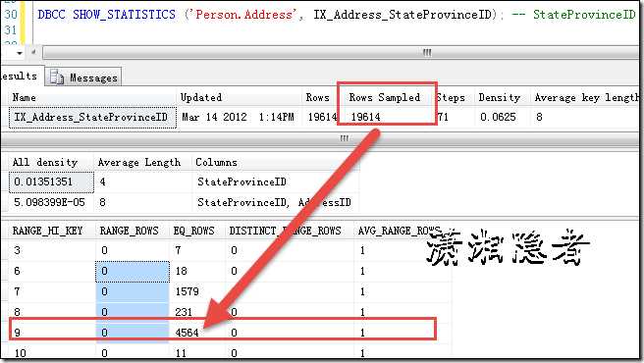
Task: Select the StateProvinceID columns cell
Action: [276, 181]
